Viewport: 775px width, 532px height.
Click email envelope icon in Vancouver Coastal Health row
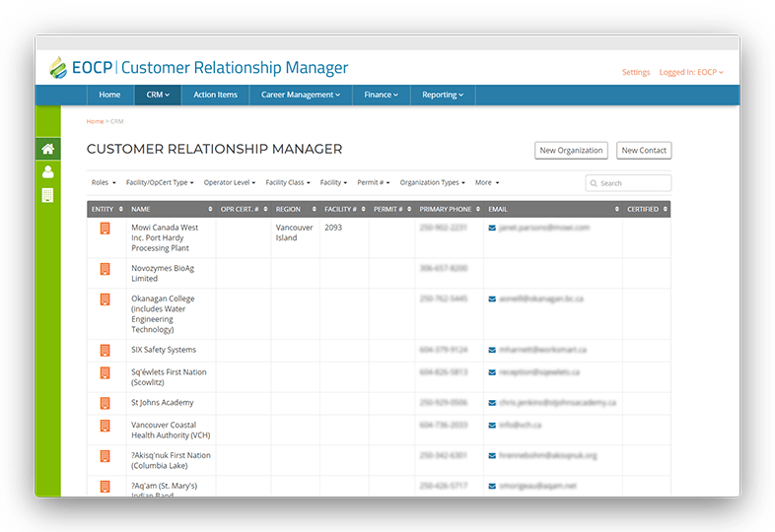click(x=492, y=425)
